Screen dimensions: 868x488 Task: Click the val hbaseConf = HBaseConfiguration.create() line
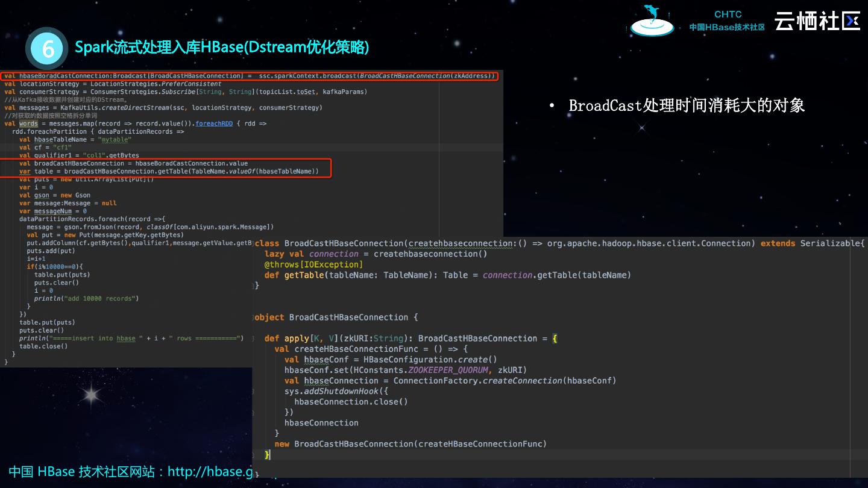[391, 359]
